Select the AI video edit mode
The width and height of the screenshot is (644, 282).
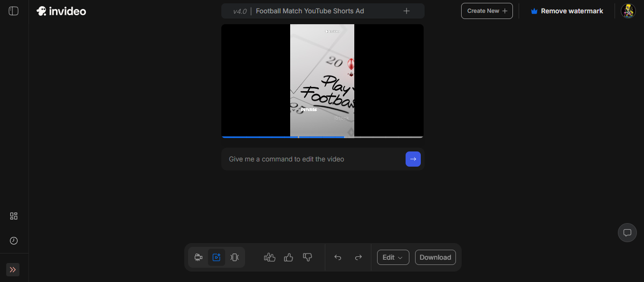[217, 257]
